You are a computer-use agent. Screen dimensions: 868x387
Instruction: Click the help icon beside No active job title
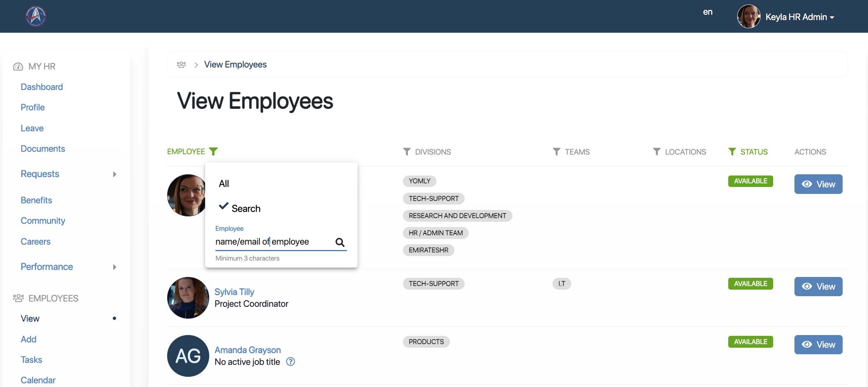[291, 362]
